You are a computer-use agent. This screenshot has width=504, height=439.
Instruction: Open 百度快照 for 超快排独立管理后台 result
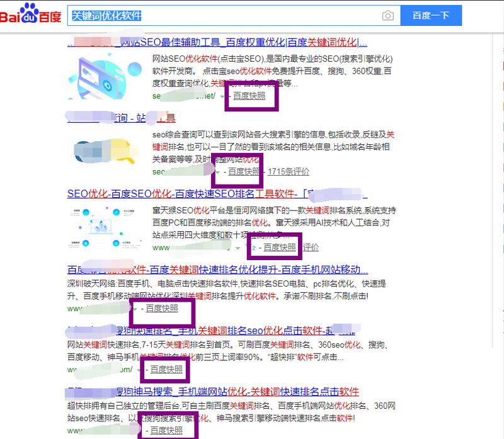pyautogui.click(x=166, y=430)
